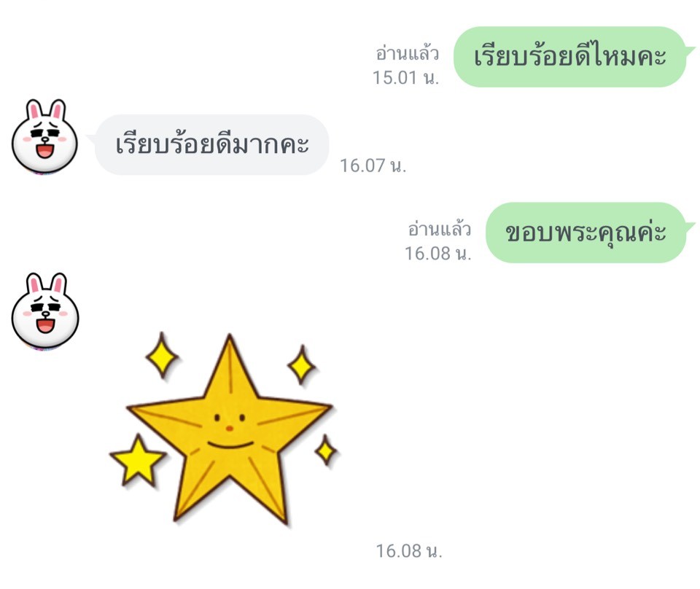
Task: Click the 16.08 น. timestamp below the sticker
Action: 409,550
